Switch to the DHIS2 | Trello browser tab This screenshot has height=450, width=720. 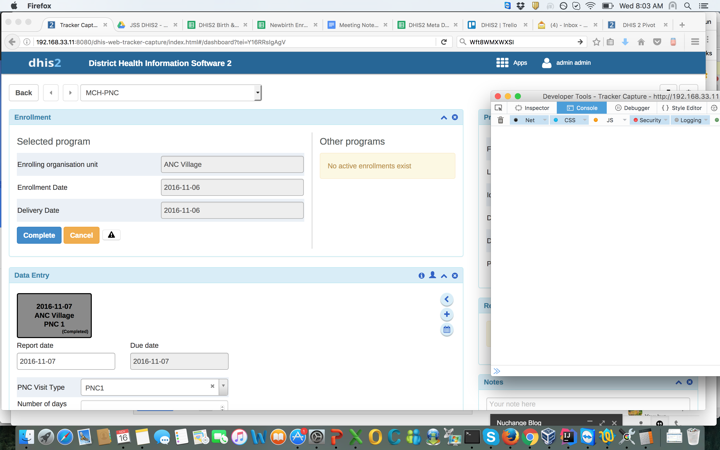(498, 25)
